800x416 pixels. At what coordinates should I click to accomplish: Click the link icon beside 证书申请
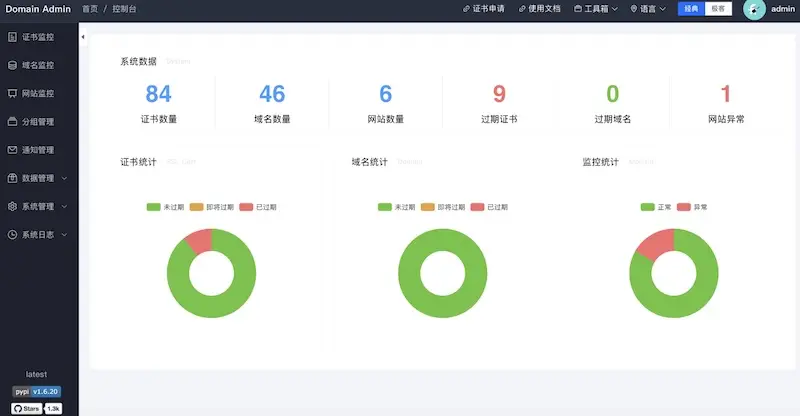(x=466, y=9)
